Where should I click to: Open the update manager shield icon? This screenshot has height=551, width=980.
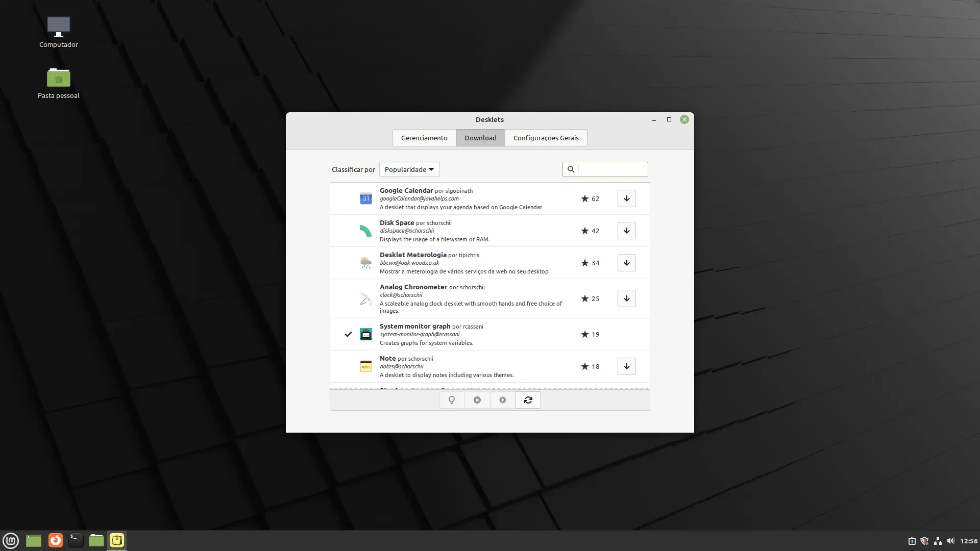coord(924,541)
